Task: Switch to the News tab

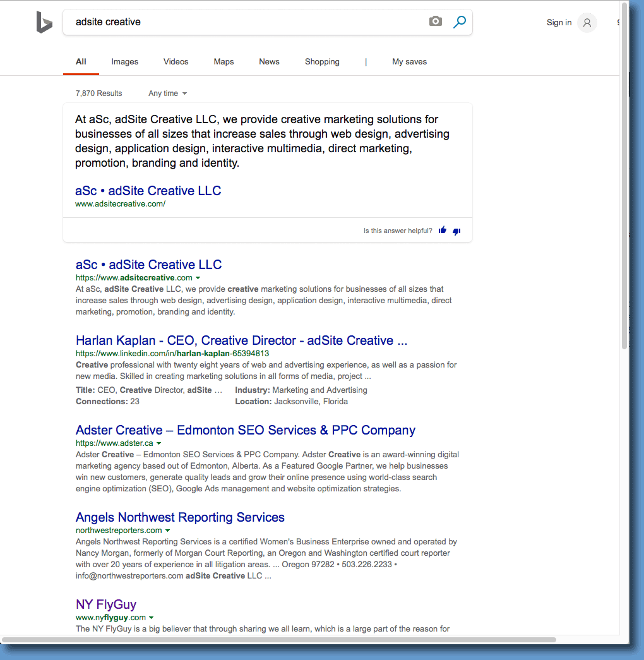Action: (269, 62)
